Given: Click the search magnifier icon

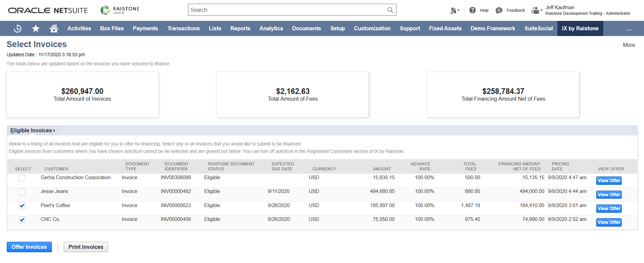Looking at the screenshot, I should (390, 10).
